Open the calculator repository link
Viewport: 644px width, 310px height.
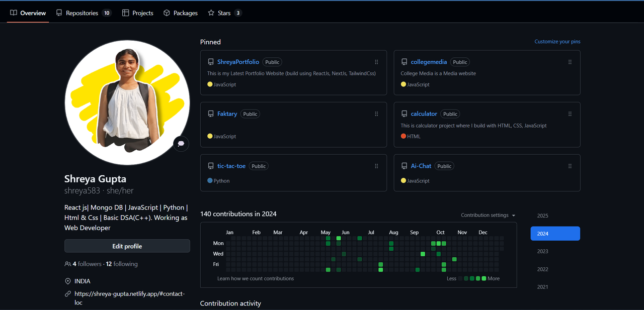[x=424, y=114]
